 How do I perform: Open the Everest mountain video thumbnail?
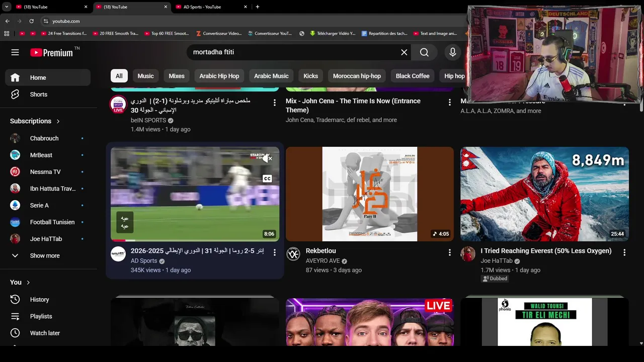pyautogui.click(x=544, y=194)
